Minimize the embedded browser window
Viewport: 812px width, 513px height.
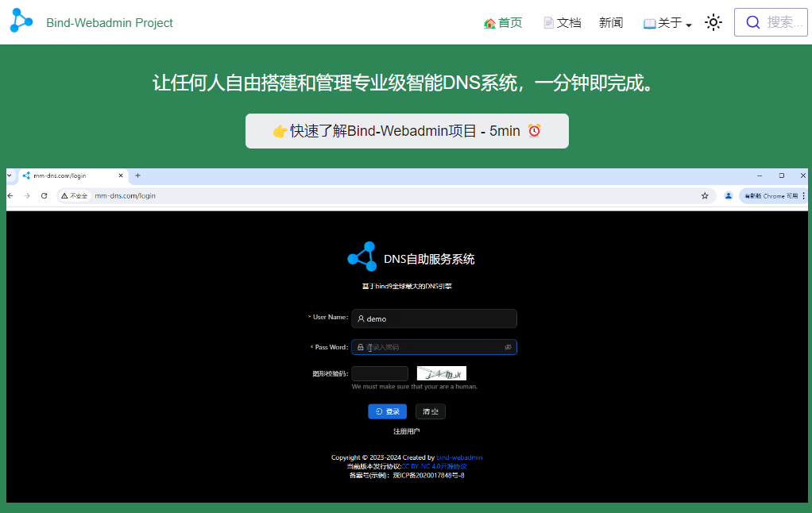760,175
